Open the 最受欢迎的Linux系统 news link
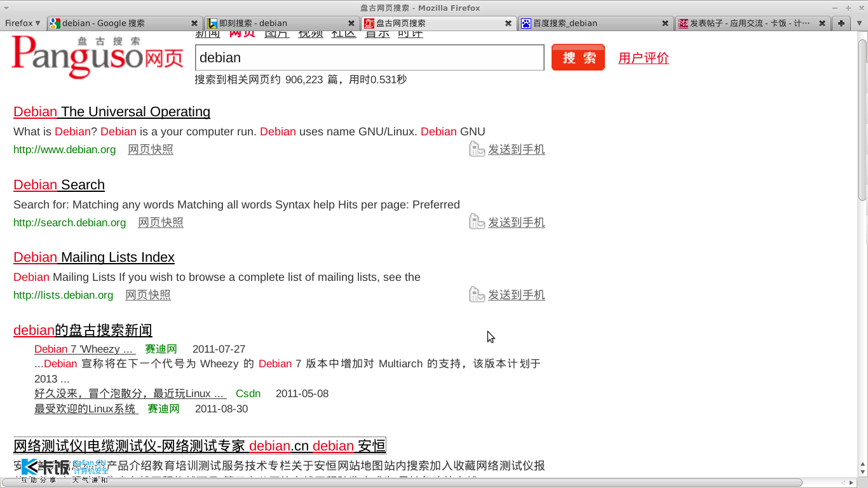Viewport: 868px width, 488px height. (86, 409)
